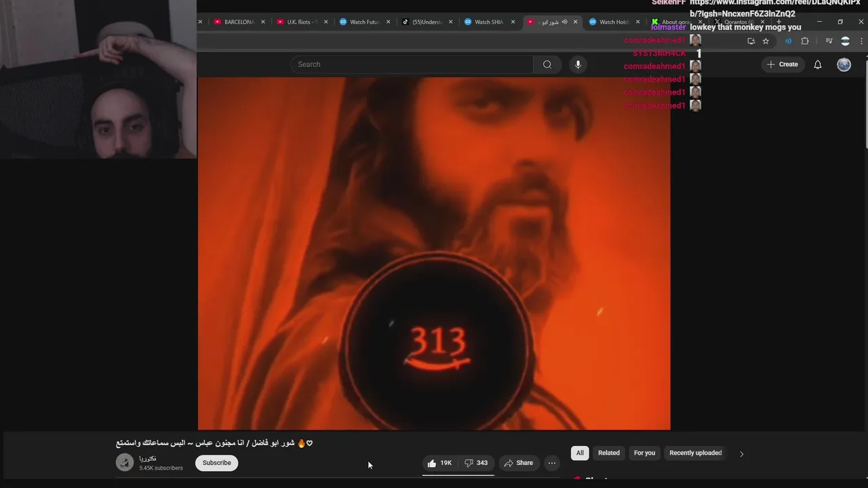868x488 pixels.
Task: Close the U.K. Riots tab
Action: click(x=325, y=22)
